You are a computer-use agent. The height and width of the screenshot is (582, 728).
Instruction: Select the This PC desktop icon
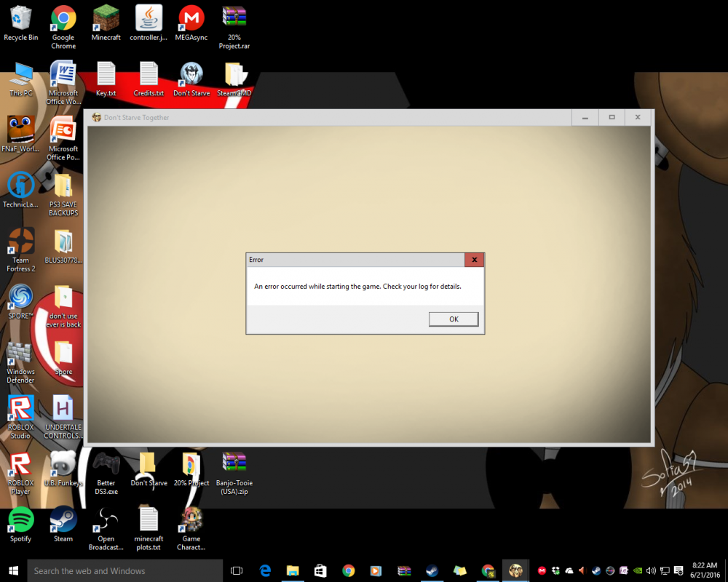pyautogui.click(x=21, y=79)
